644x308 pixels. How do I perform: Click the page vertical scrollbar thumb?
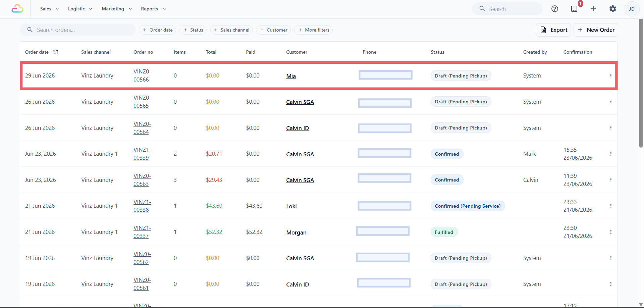click(x=641, y=83)
